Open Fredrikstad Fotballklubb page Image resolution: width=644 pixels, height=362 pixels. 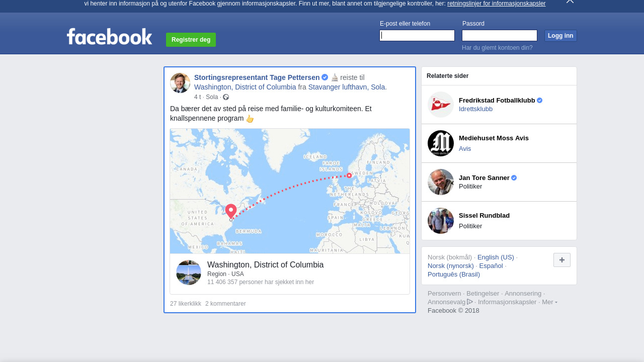click(497, 101)
